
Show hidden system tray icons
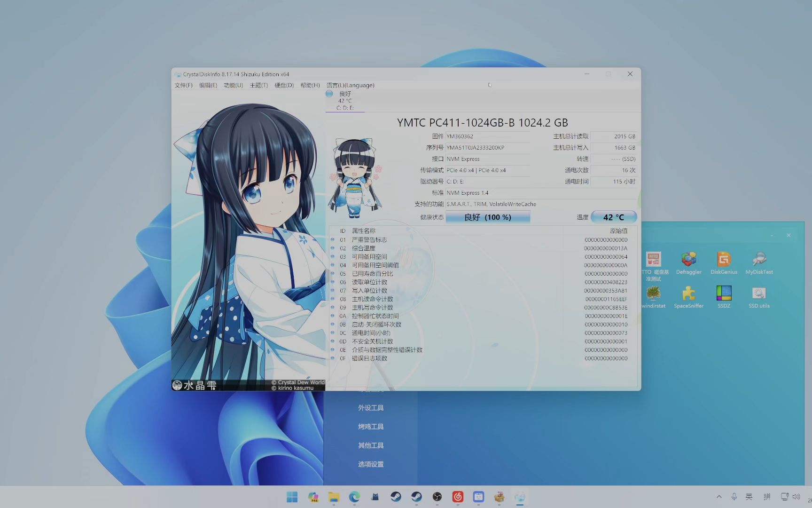click(x=719, y=497)
